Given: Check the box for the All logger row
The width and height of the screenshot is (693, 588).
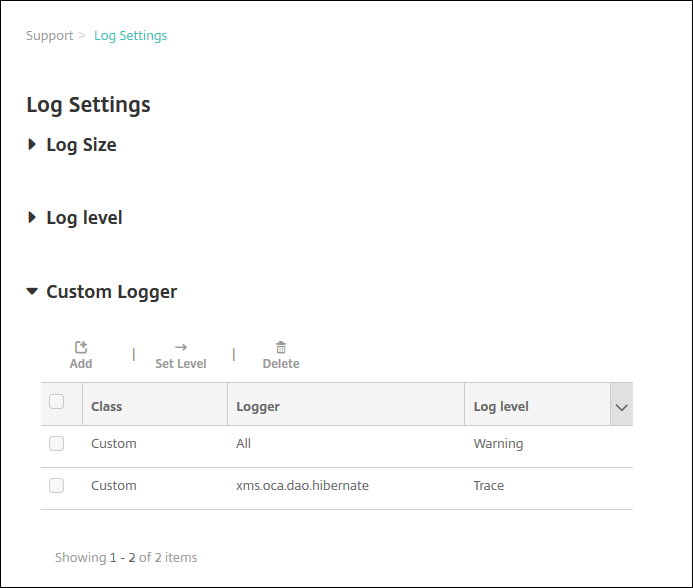Looking at the screenshot, I should (x=57, y=443).
